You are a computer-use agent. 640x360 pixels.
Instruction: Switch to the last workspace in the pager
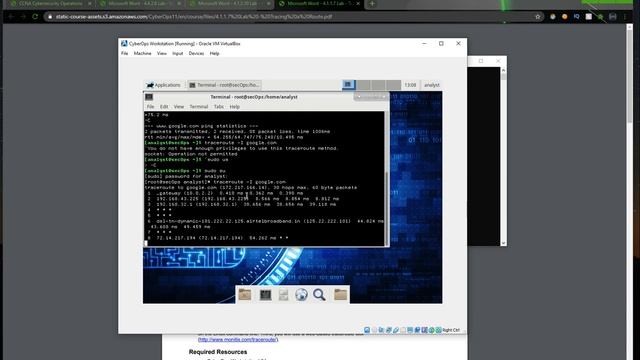coord(394,84)
